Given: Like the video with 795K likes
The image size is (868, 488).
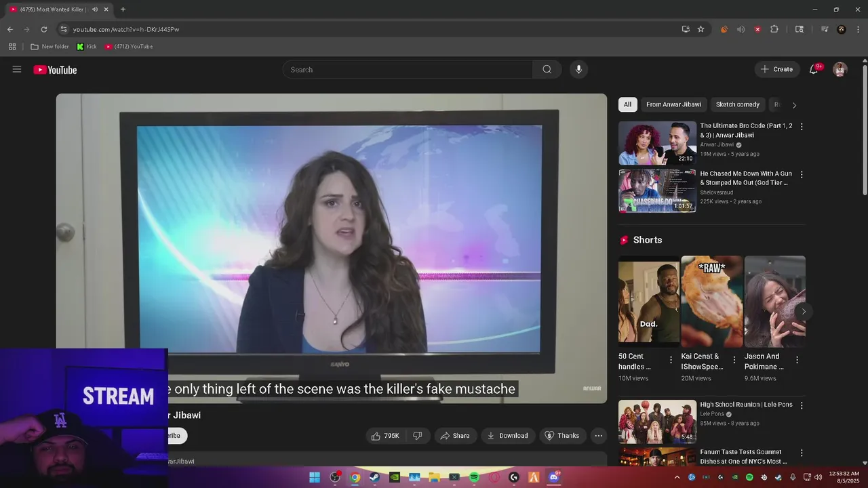Looking at the screenshot, I should click(x=385, y=436).
